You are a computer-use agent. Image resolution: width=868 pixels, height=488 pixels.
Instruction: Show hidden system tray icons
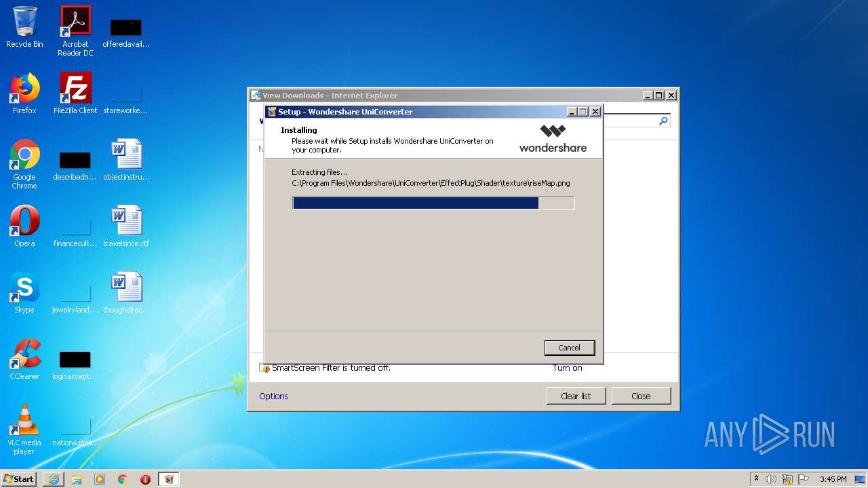click(x=757, y=479)
